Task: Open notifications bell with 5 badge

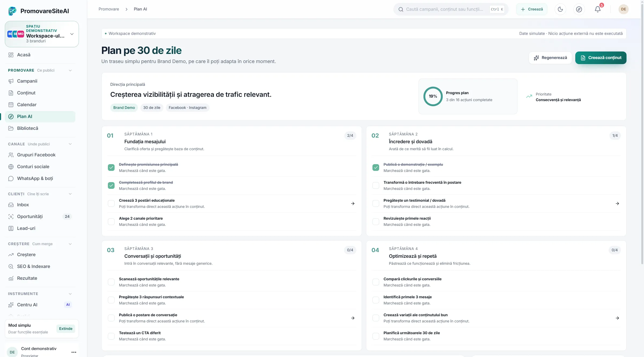Action: click(x=598, y=9)
